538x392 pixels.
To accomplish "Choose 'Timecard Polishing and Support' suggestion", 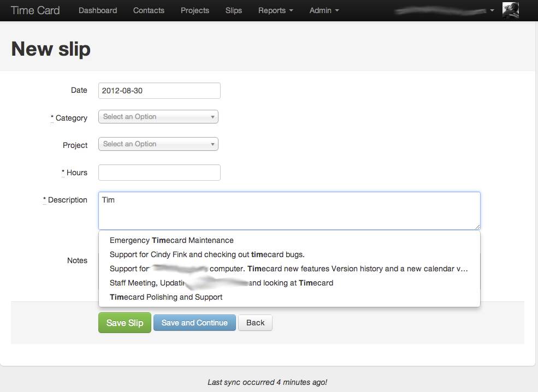I will coord(166,297).
